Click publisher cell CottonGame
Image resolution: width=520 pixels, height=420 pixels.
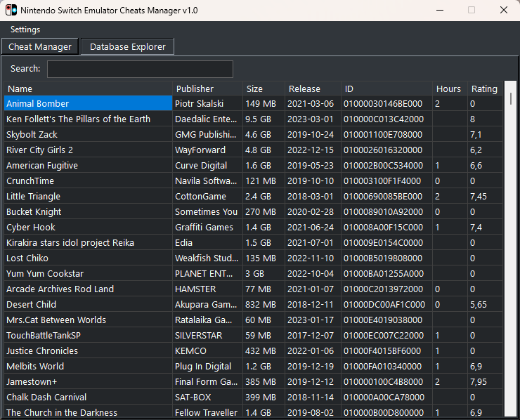[207, 196]
